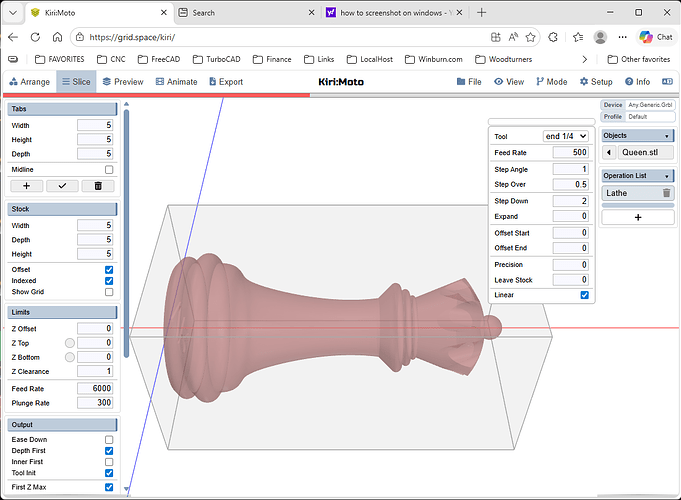Screen dimensions: 681x500
Task: Toggle the Linear checkbox
Action: pyautogui.click(x=585, y=295)
